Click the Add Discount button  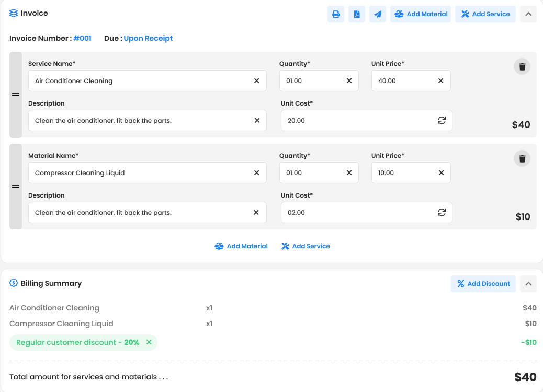pos(483,284)
